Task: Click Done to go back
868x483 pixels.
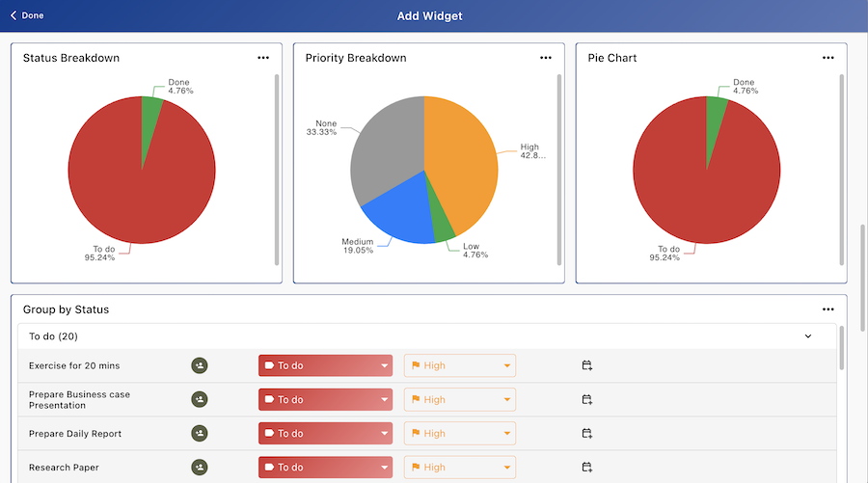Action: click(x=27, y=15)
